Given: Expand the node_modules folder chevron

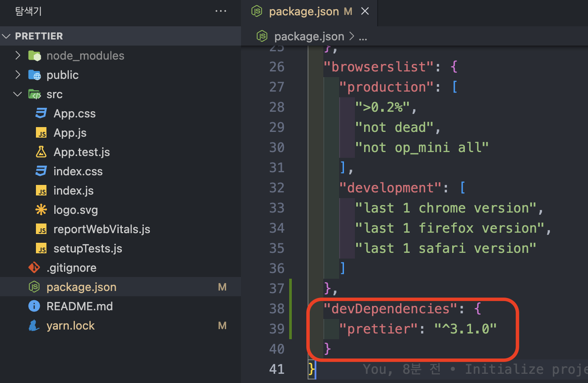Looking at the screenshot, I should pos(18,56).
